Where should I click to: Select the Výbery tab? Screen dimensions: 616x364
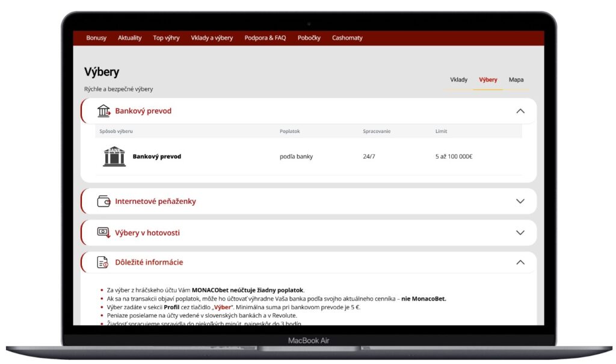pyautogui.click(x=488, y=80)
